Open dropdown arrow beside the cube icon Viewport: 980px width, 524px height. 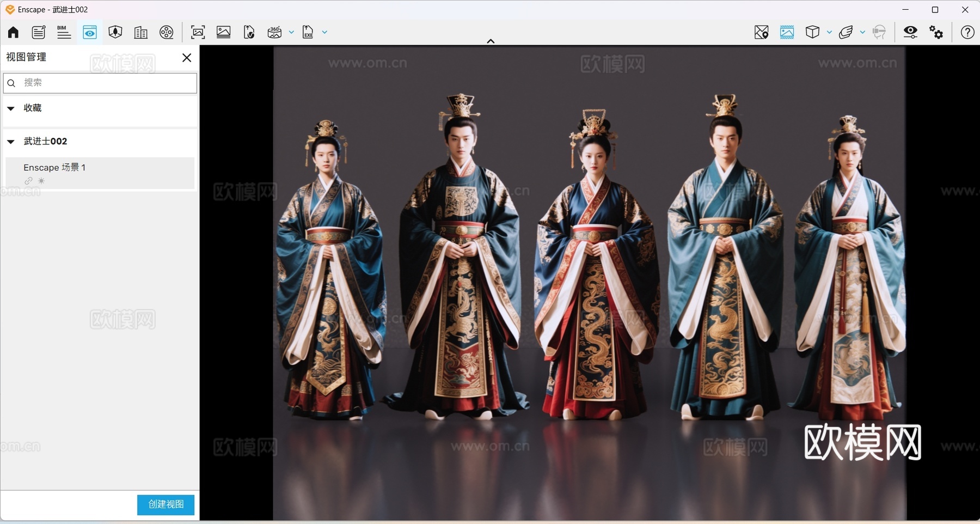829,32
